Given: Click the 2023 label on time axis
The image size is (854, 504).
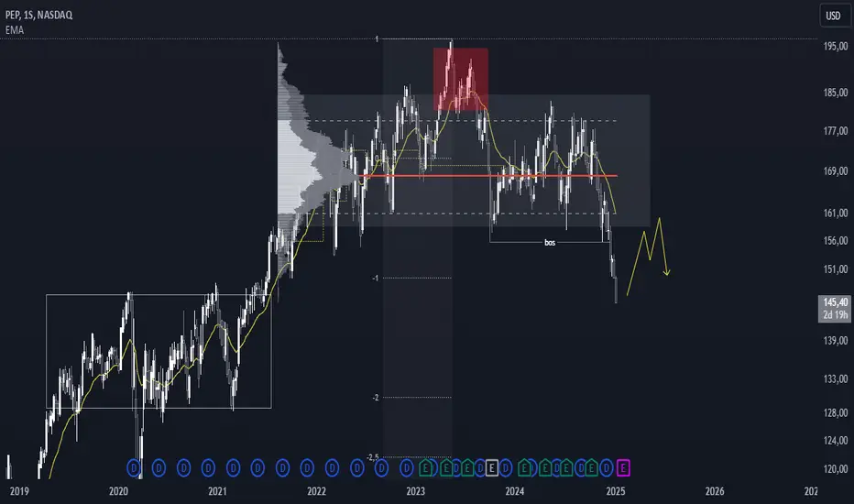Looking at the screenshot, I should tap(416, 491).
